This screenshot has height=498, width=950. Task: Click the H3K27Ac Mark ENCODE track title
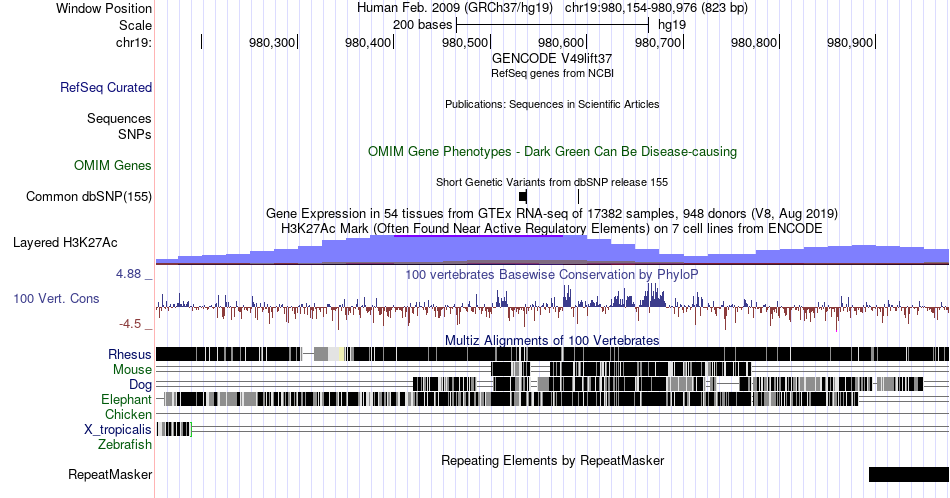coord(552,228)
